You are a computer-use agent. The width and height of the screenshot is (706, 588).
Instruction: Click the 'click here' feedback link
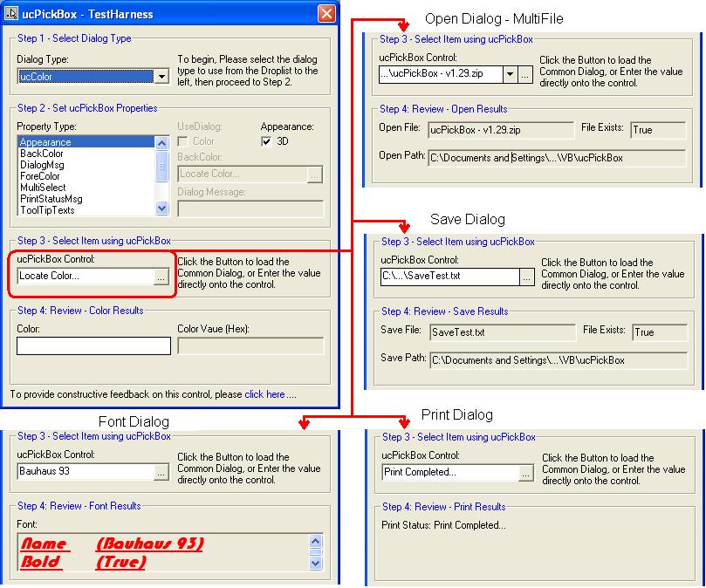(264, 394)
